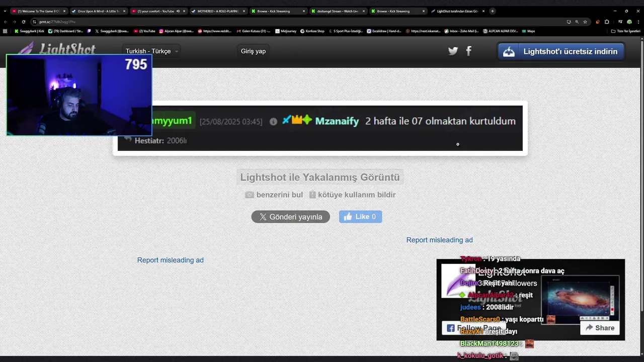The image size is (644, 362).
Task: Open the tab search chevron at far left
Action: pos(5,11)
